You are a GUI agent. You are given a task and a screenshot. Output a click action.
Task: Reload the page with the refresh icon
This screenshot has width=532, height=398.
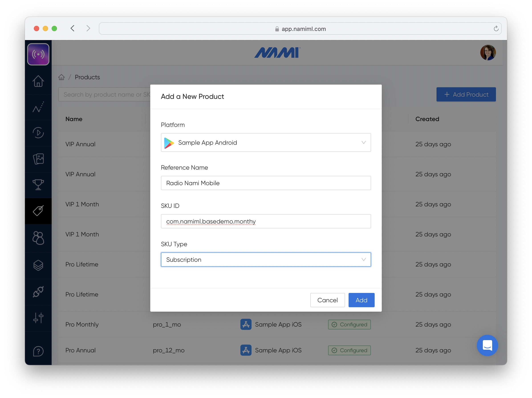pos(496,29)
